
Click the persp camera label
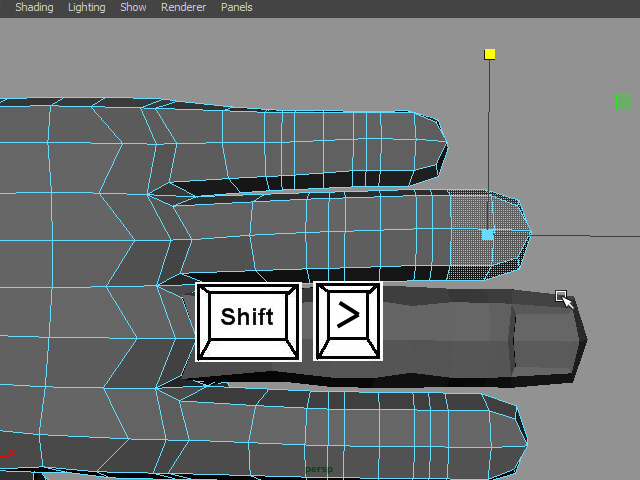click(x=319, y=469)
